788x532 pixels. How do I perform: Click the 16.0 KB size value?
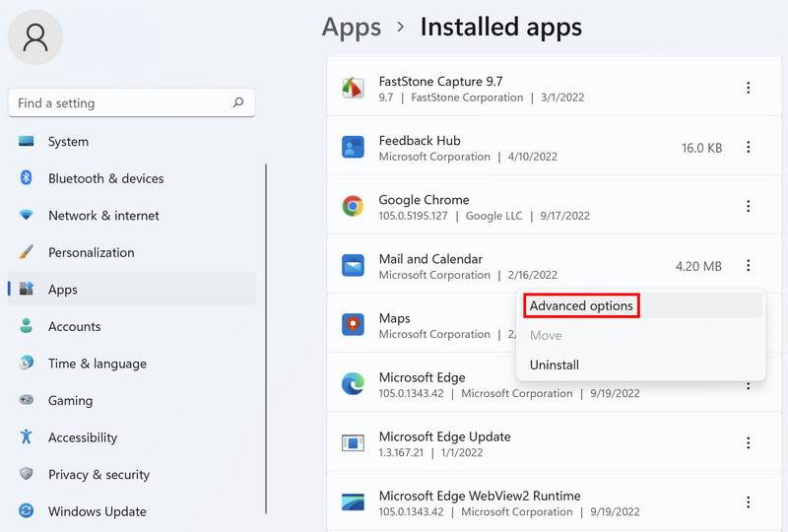tap(701, 148)
